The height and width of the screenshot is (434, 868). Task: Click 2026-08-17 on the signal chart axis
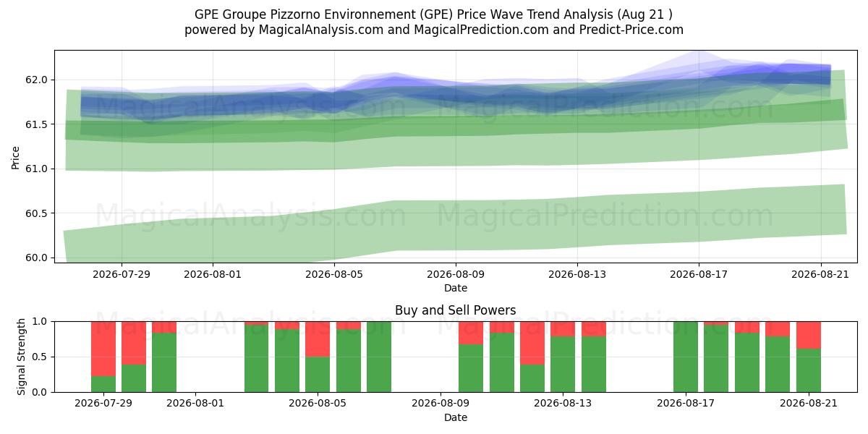click(x=685, y=404)
